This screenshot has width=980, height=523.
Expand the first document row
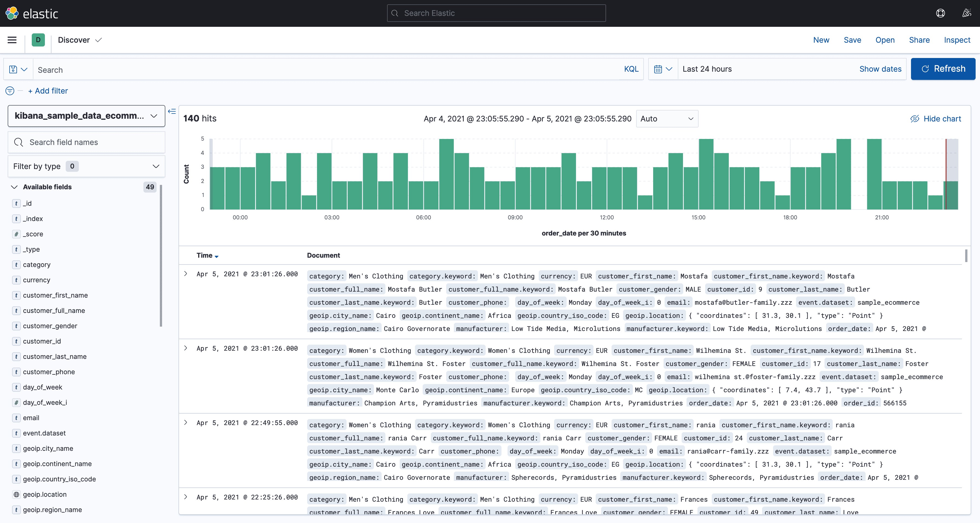(x=186, y=274)
